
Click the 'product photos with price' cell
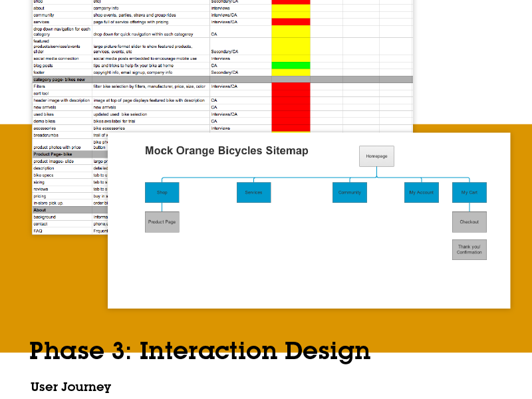62,145
